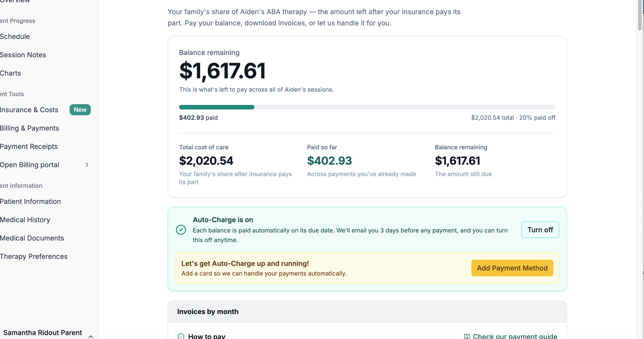Turn off Auto-Charge
This screenshot has width=644, height=339.
tap(540, 230)
